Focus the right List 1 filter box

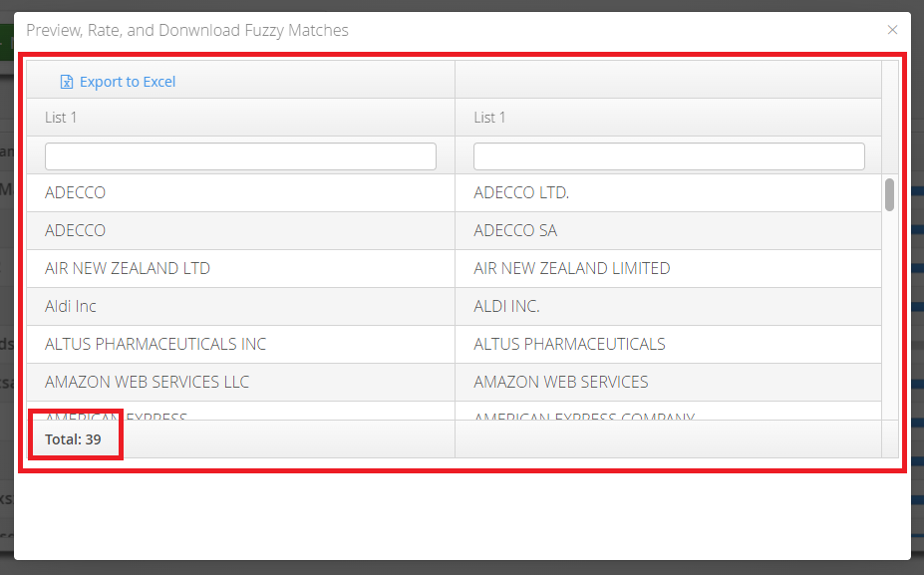(x=669, y=156)
